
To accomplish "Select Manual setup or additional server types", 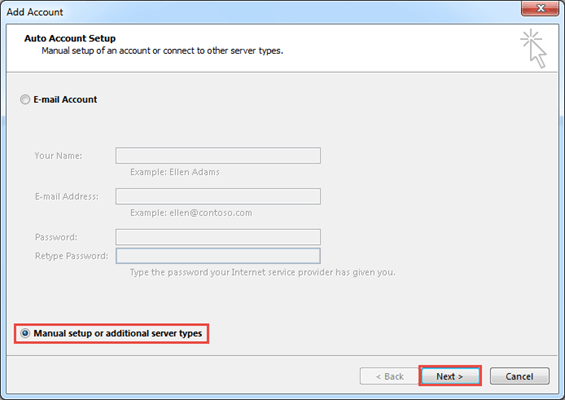I will click(x=25, y=333).
